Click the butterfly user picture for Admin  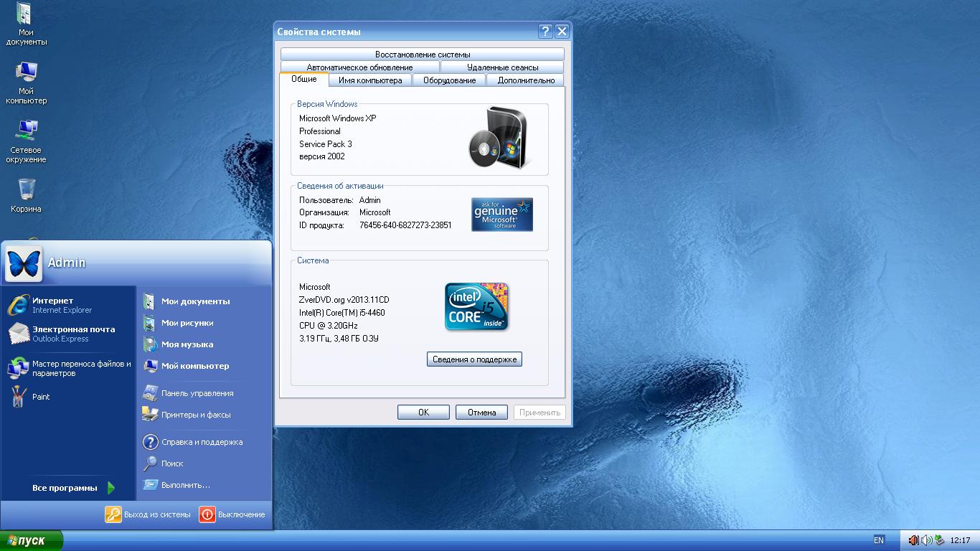tap(24, 263)
